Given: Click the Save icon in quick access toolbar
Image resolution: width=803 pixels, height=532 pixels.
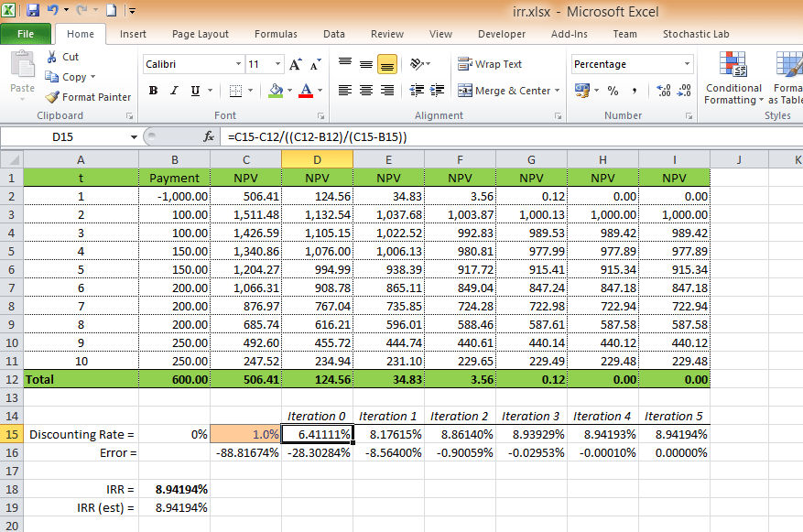Looking at the screenshot, I should click(33, 10).
